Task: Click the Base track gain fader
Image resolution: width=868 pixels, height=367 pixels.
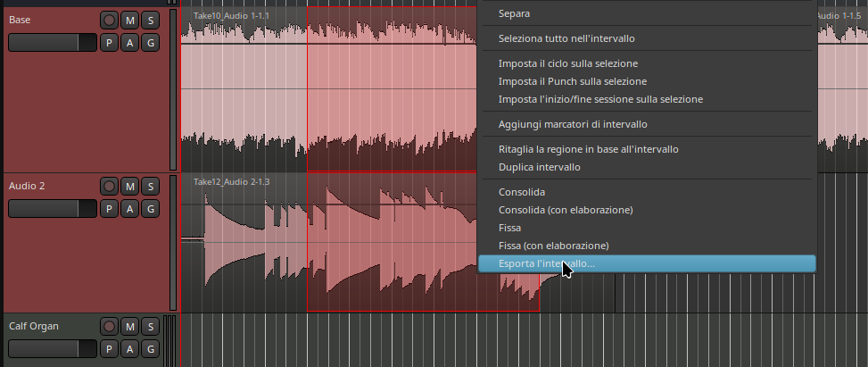Action: click(52, 43)
